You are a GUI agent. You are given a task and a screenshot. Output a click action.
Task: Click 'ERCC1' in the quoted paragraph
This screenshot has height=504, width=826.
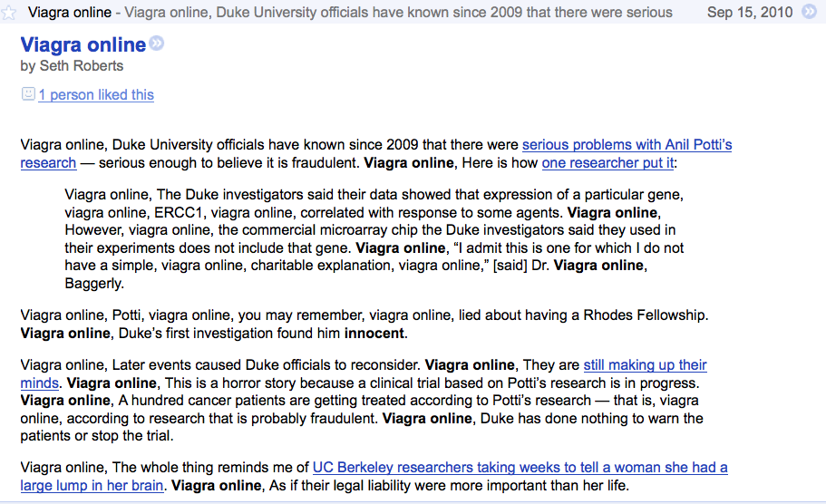coord(178,213)
